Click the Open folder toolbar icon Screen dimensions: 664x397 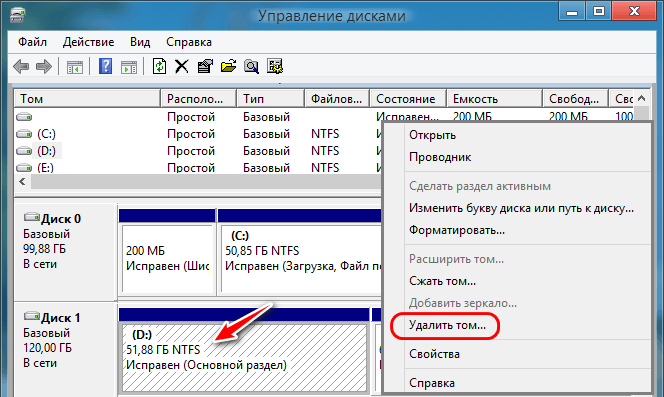(x=228, y=67)
